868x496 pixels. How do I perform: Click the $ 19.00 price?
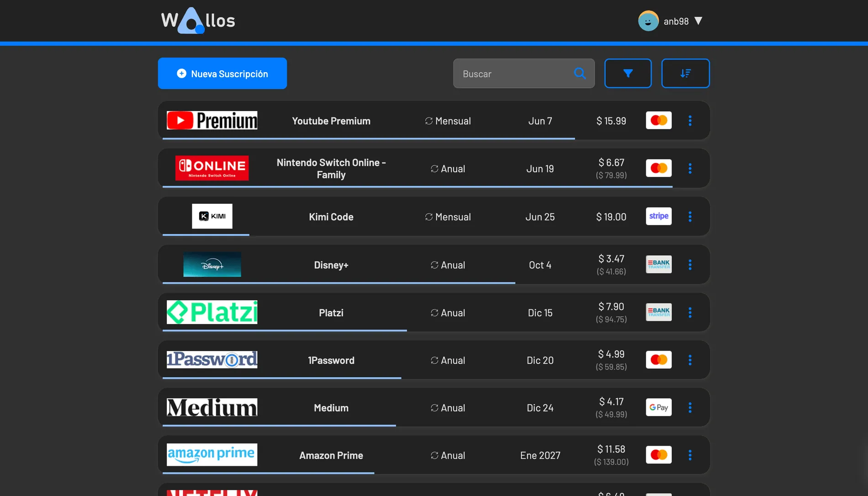click(x=611, y=217)
